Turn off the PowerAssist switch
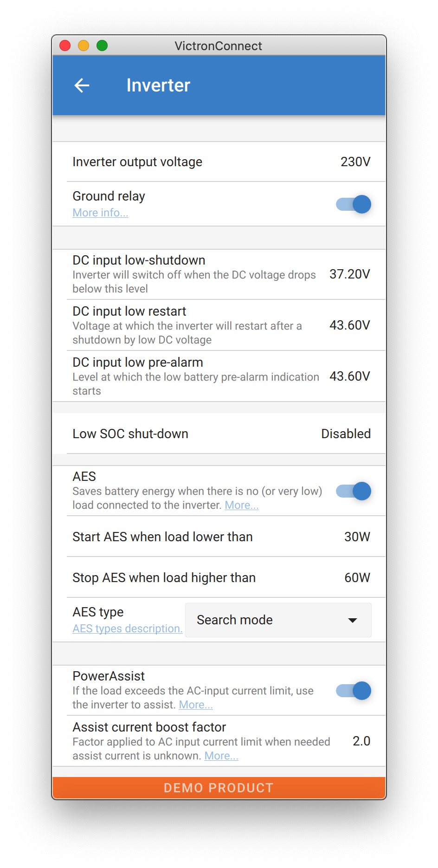Screen dimensions: 438x868 pyautogui.click(x=354, y=691)
